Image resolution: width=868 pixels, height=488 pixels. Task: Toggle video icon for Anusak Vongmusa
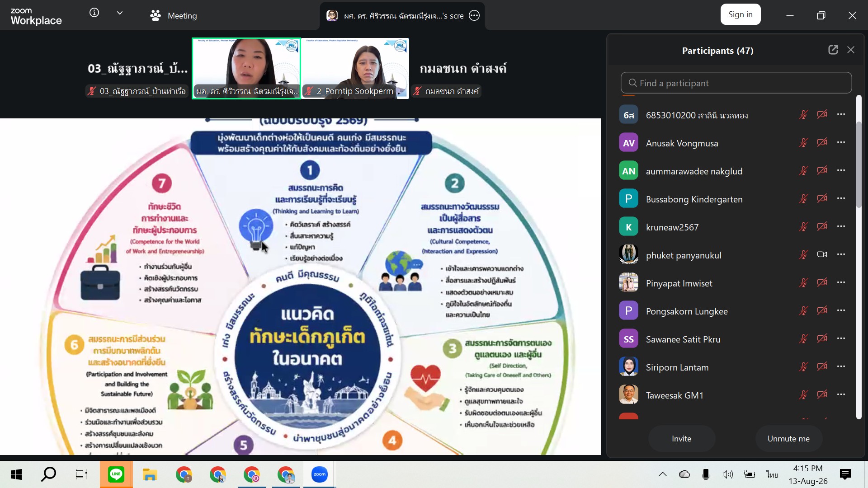point(822,143)
